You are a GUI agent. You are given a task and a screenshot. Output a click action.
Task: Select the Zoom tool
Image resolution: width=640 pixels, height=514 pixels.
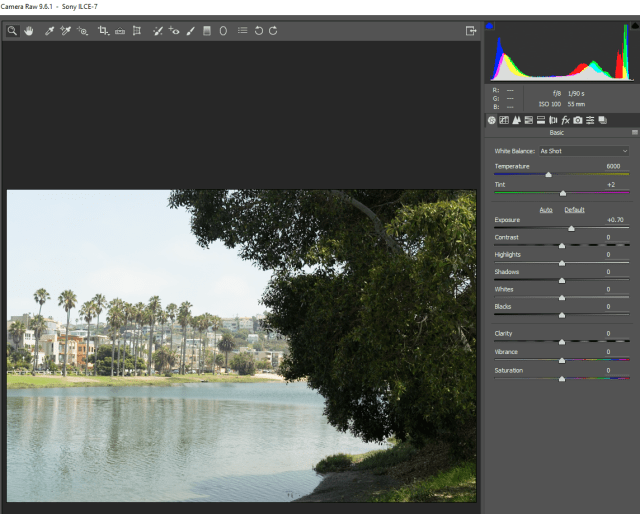pyautogui.click(x=13, y=31)
